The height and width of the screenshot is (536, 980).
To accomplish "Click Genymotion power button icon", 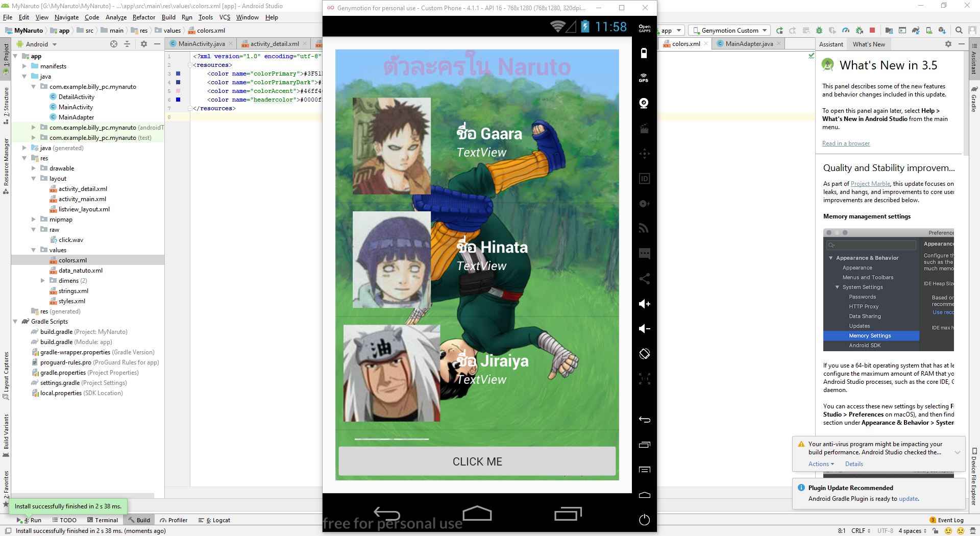I will 644,520.
